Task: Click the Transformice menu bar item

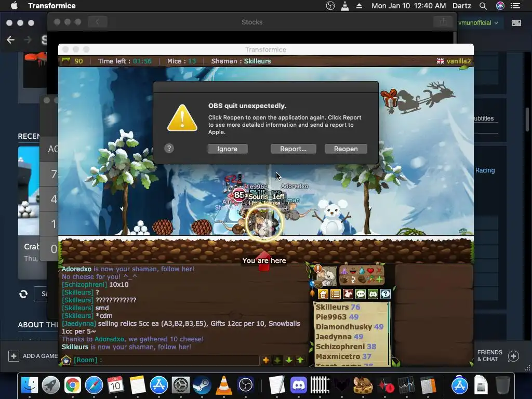Action: pos(52,6)
